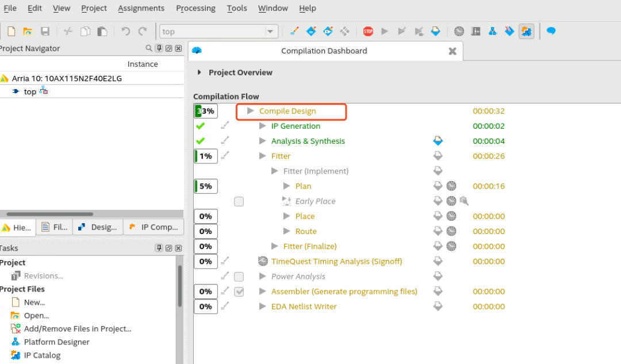Click the highlighted IP Catalog toolbar icon
The image size is (621, 364).
(526, 31)
